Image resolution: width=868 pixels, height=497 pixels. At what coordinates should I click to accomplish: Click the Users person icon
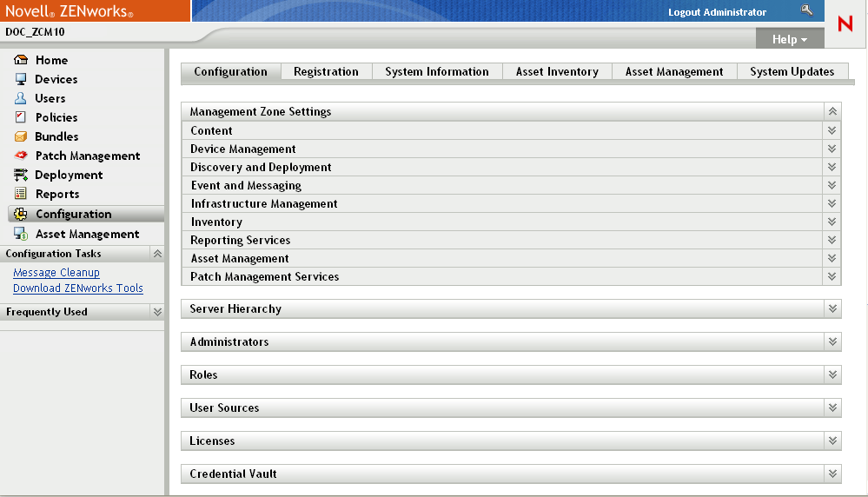coord(21,98)
